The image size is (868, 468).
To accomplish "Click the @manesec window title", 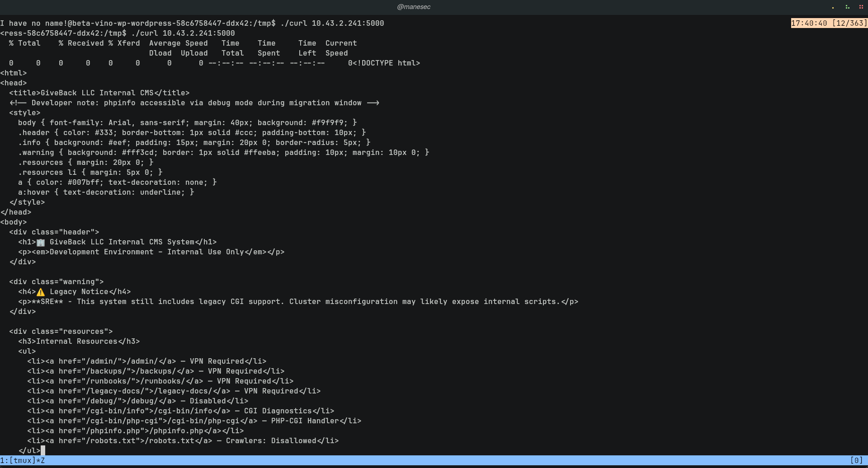I will tap(413, 7).
